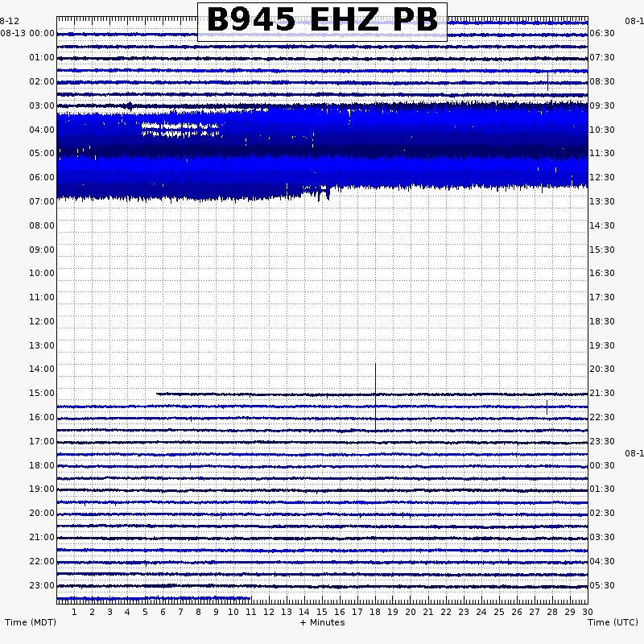The width and height of the screenshot is (644, 644).
Task: Click the 05:30 UTC time label
Action: pos(602,585)
